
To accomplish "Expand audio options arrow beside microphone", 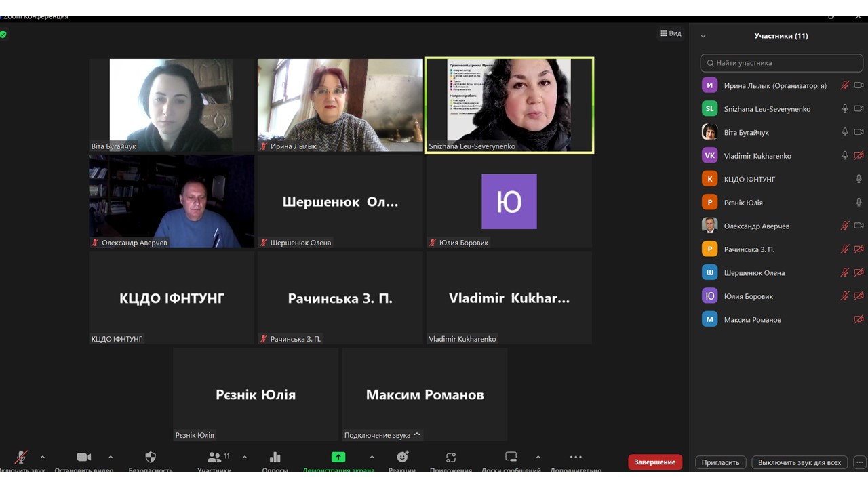I will point(43,457).
